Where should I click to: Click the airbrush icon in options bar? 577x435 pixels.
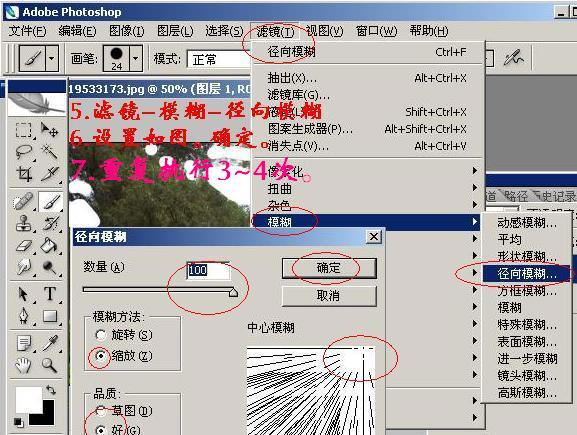[x=514, y=58]
